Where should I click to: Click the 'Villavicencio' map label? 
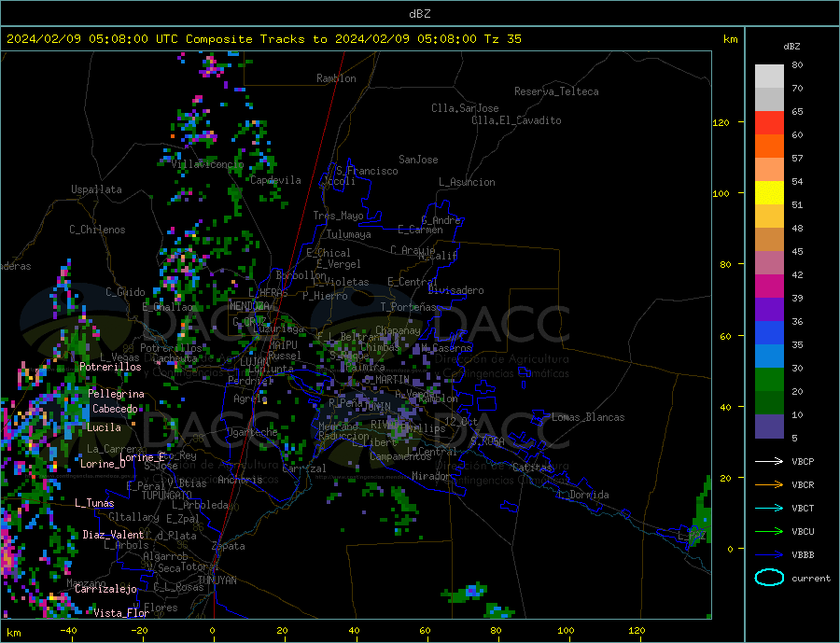point(207,164)
